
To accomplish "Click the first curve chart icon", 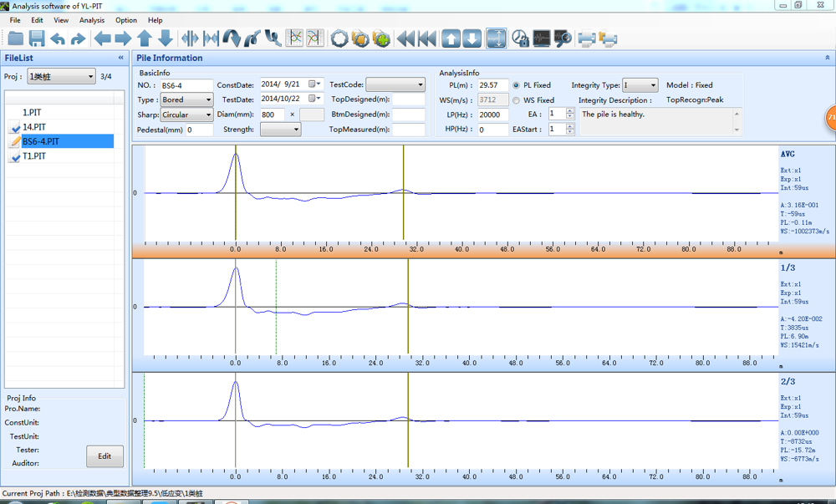I will [x=294, y=38].
